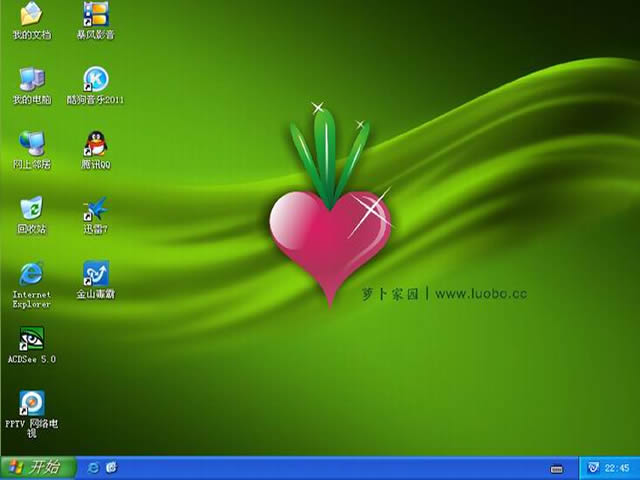
Task: Launch Internet Explorer from desktop
Action: [x=31, y=273]
